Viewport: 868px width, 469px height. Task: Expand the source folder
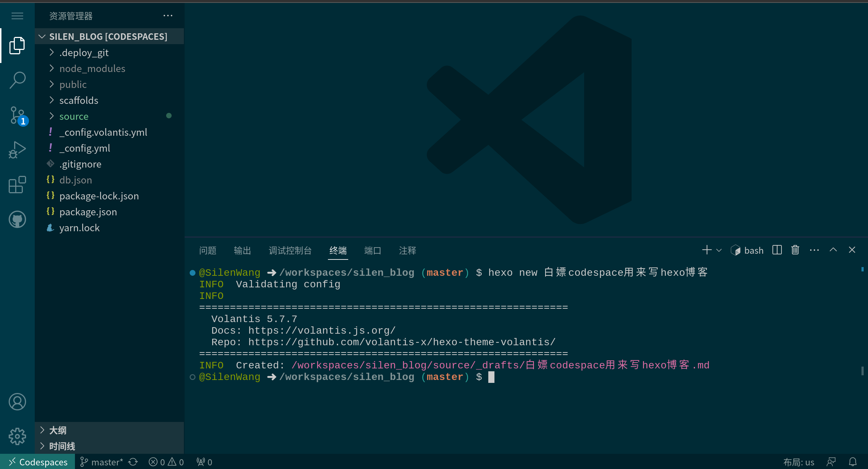point(74,116)
